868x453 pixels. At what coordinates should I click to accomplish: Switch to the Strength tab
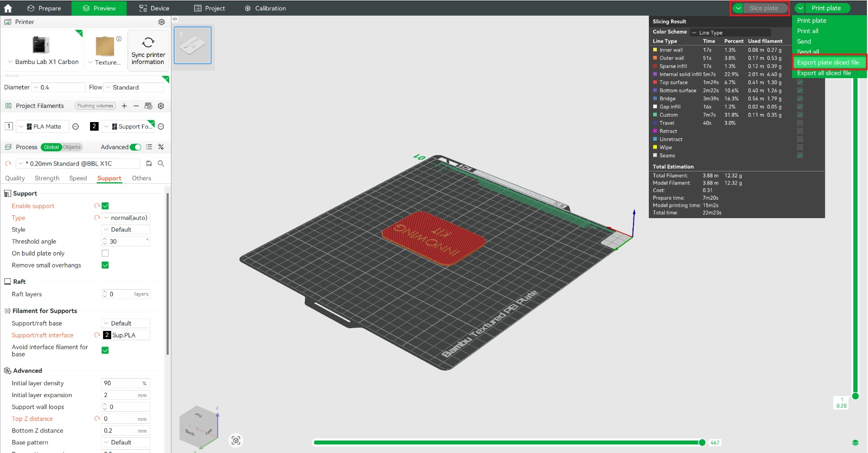pos(47,178)
